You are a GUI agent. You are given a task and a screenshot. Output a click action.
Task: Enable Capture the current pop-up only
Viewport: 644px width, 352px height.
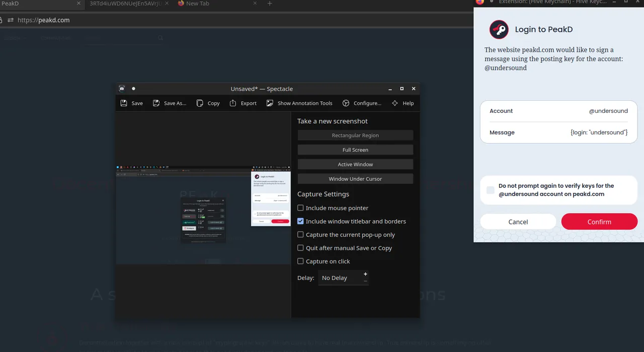300,235
